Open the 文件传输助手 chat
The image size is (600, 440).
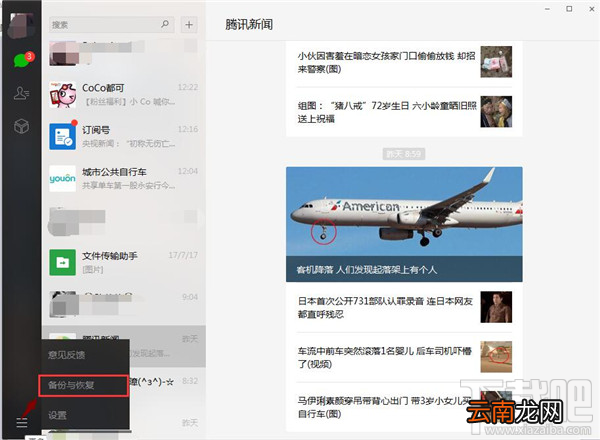tap(124, 262)
